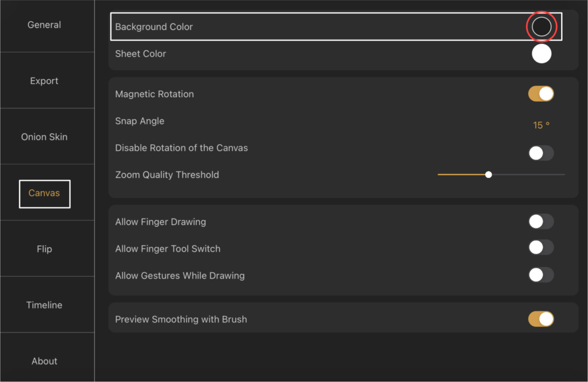Turn off Magnetic Rotation toggle
The height and width of the screenshot is (382, 588).
541,94
